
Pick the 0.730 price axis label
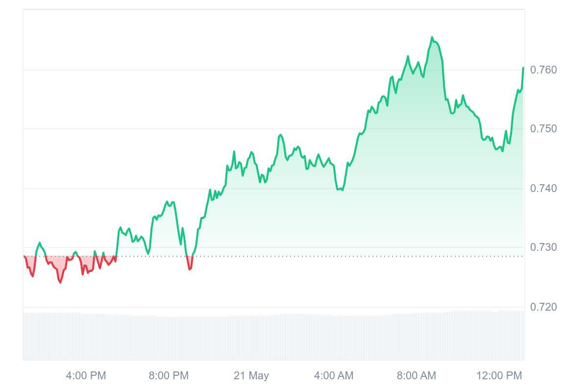tap(543, 247)
